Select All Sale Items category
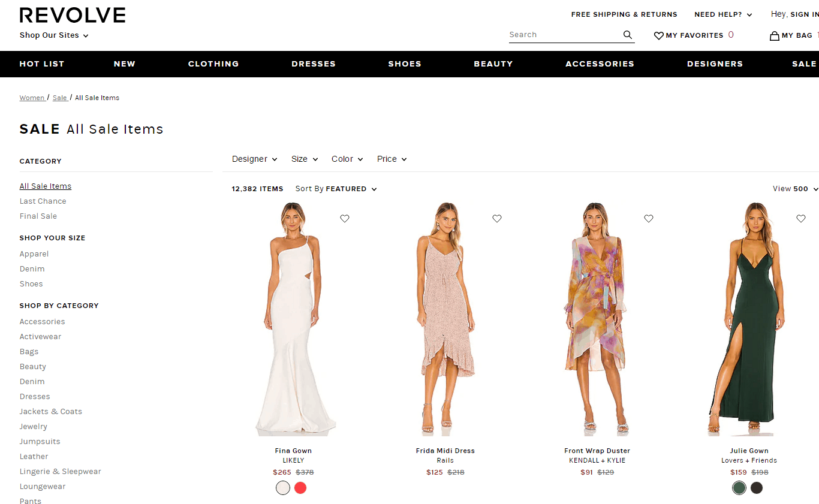Viewport: 819px width, 504px height. tap(46, 186)
